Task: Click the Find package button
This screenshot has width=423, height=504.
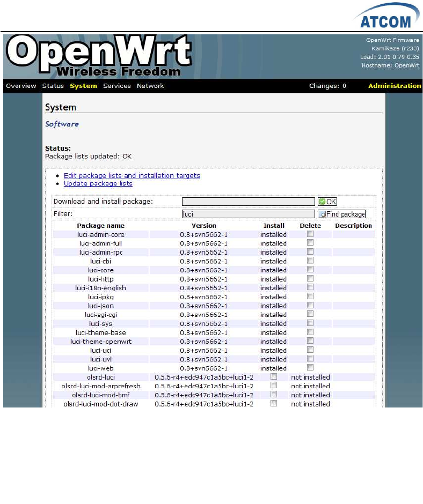Action: click(x=341, y=214)
